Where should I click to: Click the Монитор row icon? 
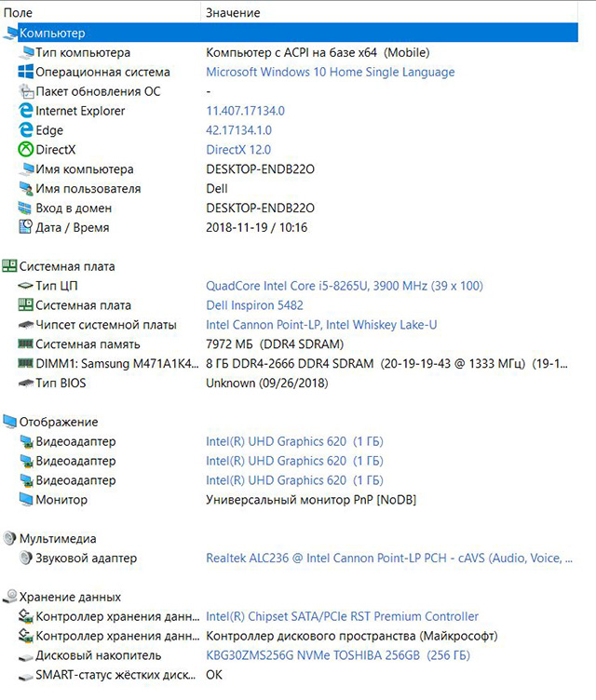click(x=26, y=499)
